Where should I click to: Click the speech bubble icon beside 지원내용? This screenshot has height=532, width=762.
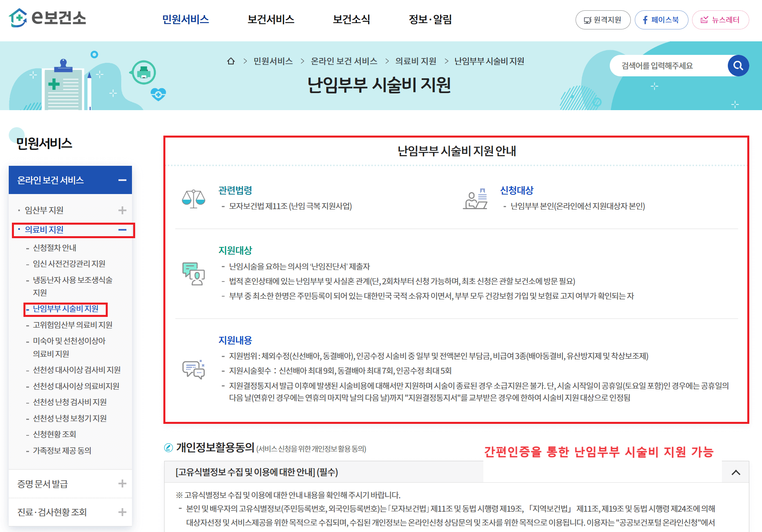point(193,370)
